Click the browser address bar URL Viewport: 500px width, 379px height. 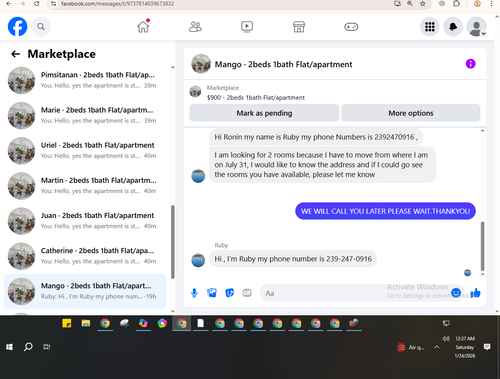point(117,4)
